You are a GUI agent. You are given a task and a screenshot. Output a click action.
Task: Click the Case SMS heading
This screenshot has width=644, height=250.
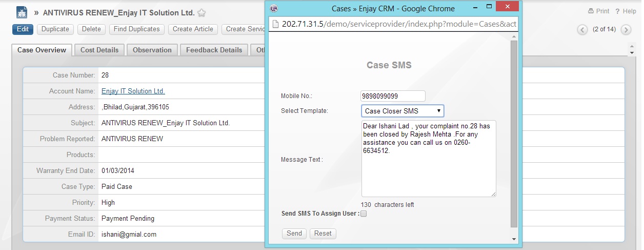tap(389, 66)
